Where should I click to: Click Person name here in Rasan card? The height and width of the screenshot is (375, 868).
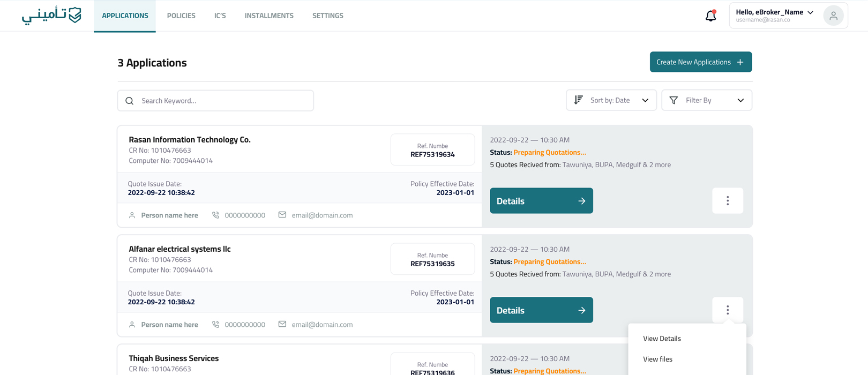click(x=169, y=215)
